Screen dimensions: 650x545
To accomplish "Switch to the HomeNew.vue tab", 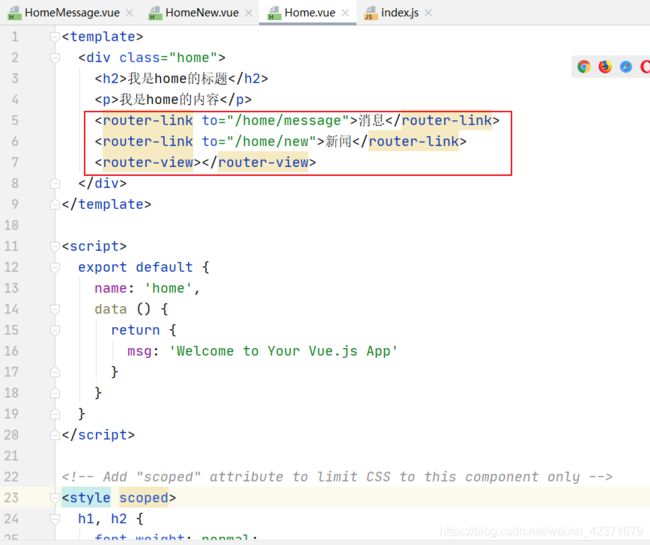I will pyautogui.click(x=202, y=13).
